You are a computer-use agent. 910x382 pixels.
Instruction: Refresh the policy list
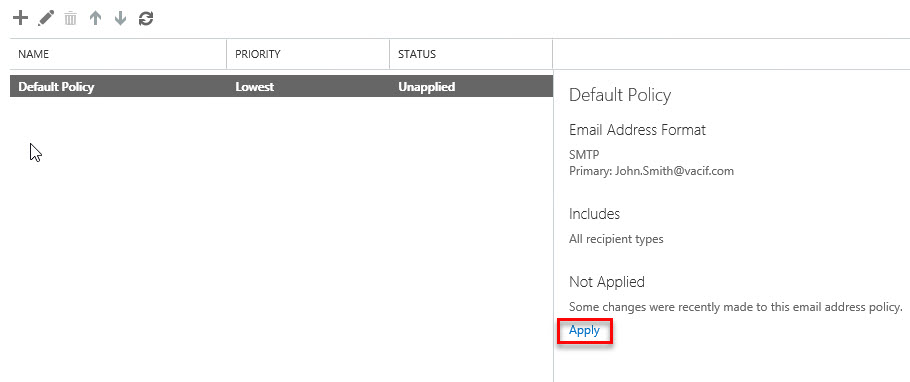coord(146,19)
